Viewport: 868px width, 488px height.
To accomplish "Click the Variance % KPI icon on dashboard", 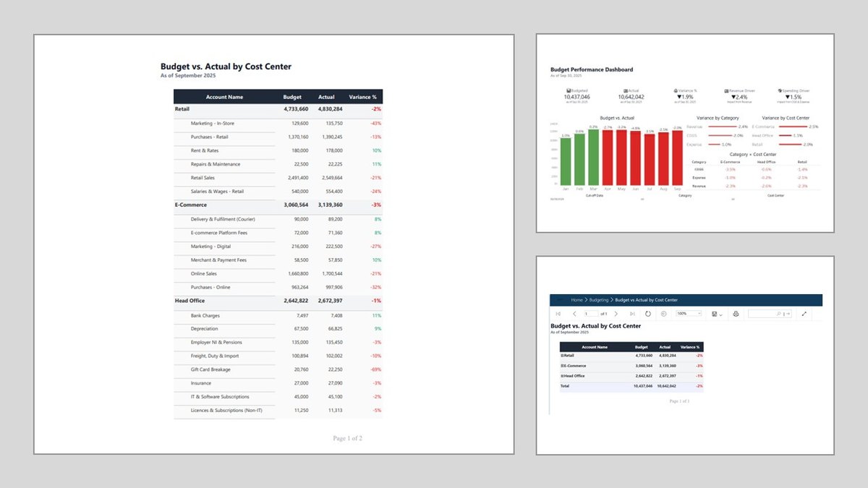I will (x=676, y=91).
